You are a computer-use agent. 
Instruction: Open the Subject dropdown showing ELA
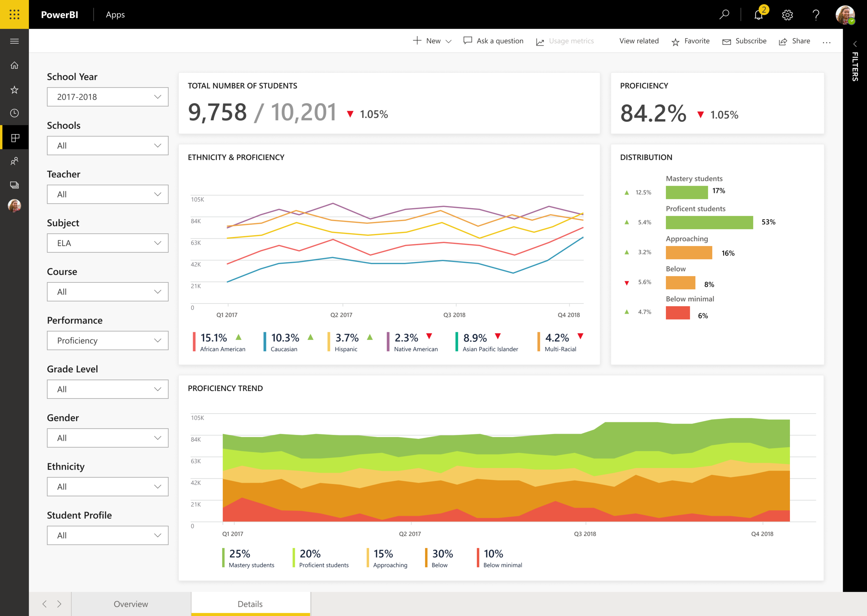[108, 243]
